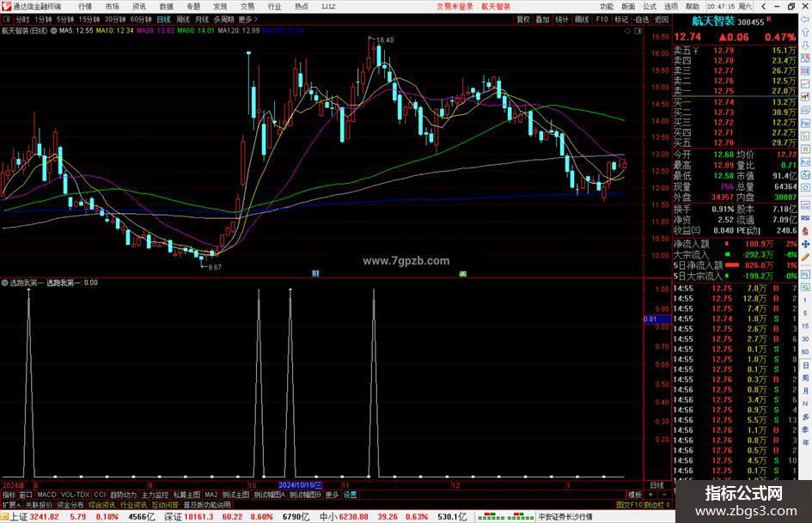812x523 pixels.
Task: Click the RSI sidebar icon
Action: click(805, 218)
